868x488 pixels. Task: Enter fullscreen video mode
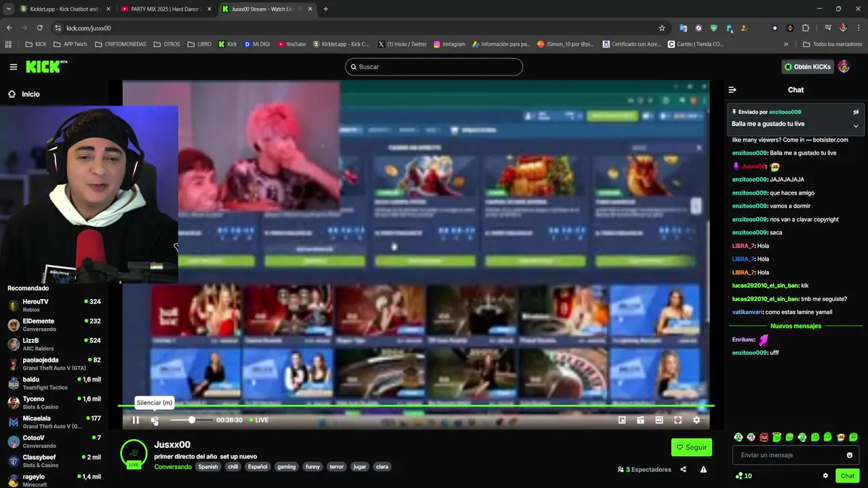677,420
